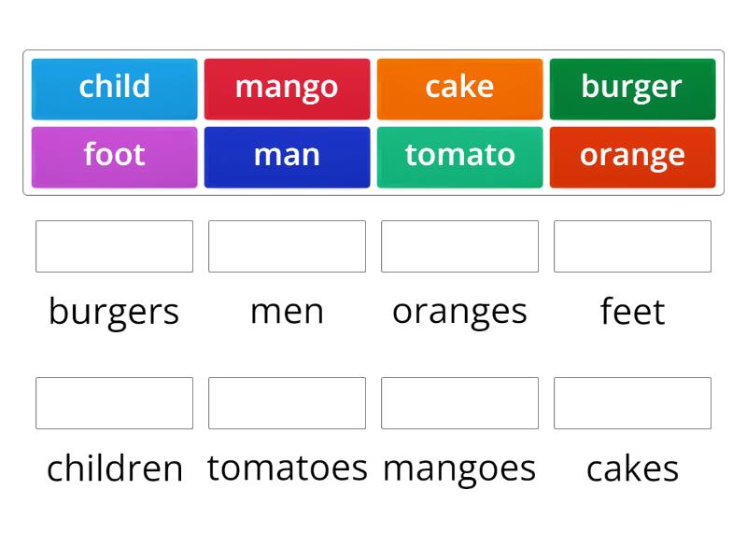
Task: Click the answer box above 'mangoes'
Action: point(459,403)
